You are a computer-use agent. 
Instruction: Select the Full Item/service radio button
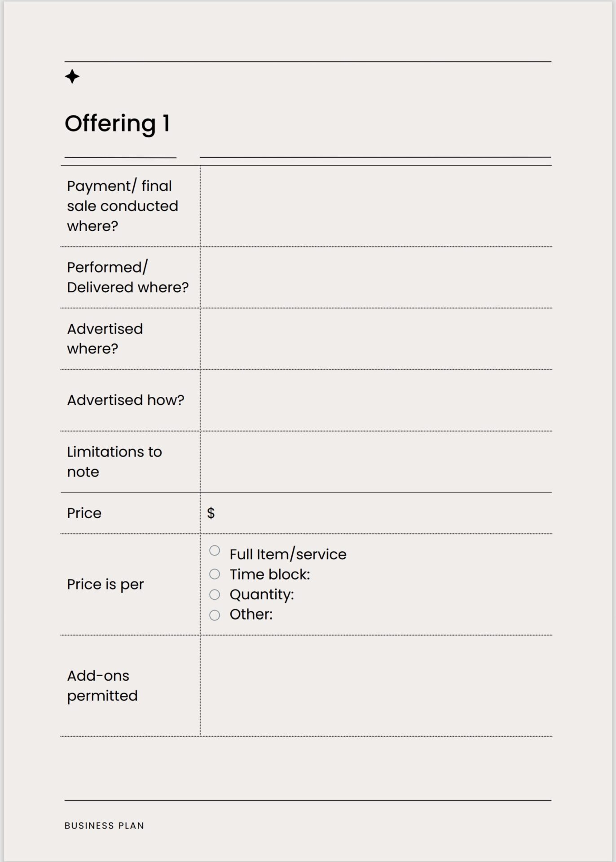(x=215, y=550)
